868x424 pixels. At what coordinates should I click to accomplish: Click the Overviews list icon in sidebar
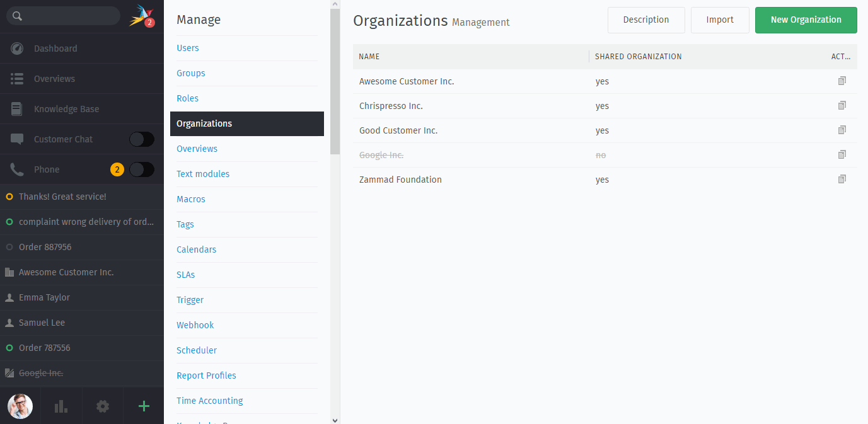pyautogui.click(x=17, y=79)
